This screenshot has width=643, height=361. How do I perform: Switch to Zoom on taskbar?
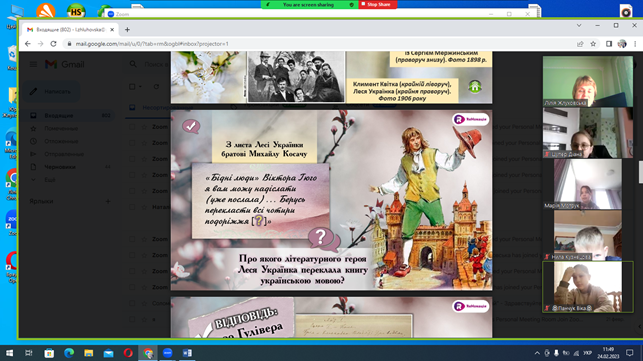168,353
